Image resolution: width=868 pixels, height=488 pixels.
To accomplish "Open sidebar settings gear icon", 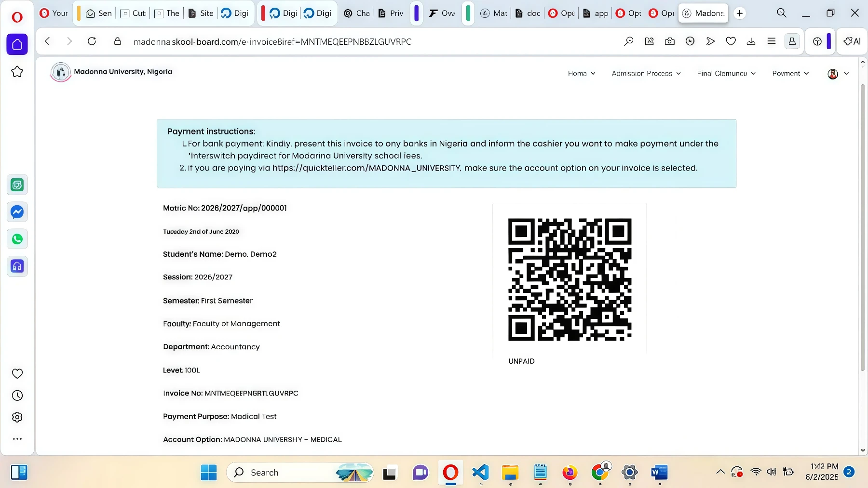I will 17,417.
